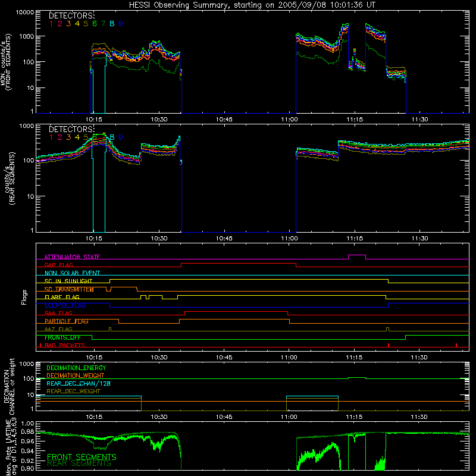The image size is (476, 476).
Task: Click the 'DECIMATION CHANNEL or weight' axis label
Action: click(x=9, y=386)
